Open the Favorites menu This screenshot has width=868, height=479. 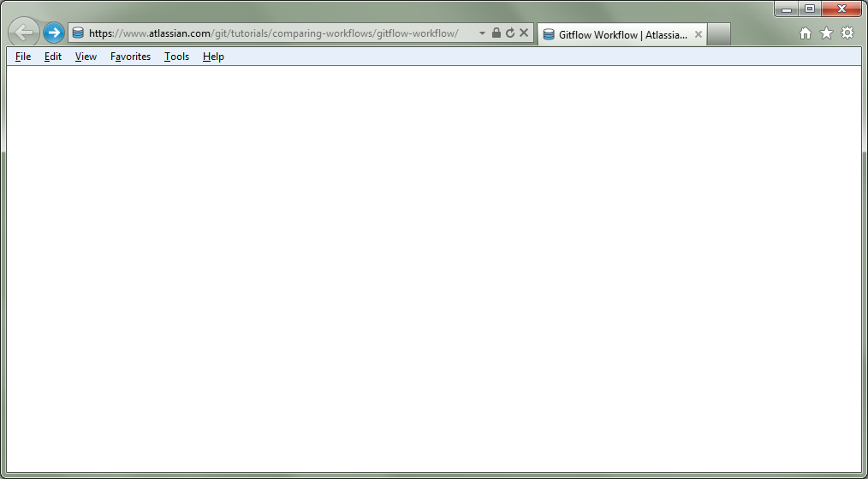point(131,57)
